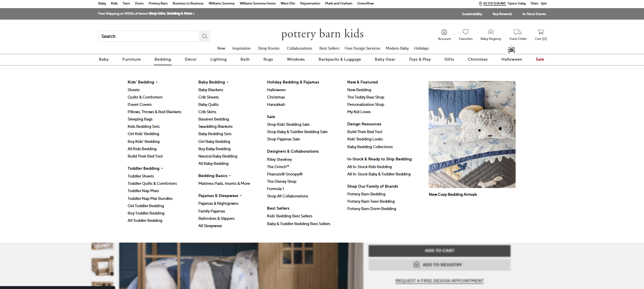Expand the Pajamas & Sleepwear category arrow

coord(241,196)
